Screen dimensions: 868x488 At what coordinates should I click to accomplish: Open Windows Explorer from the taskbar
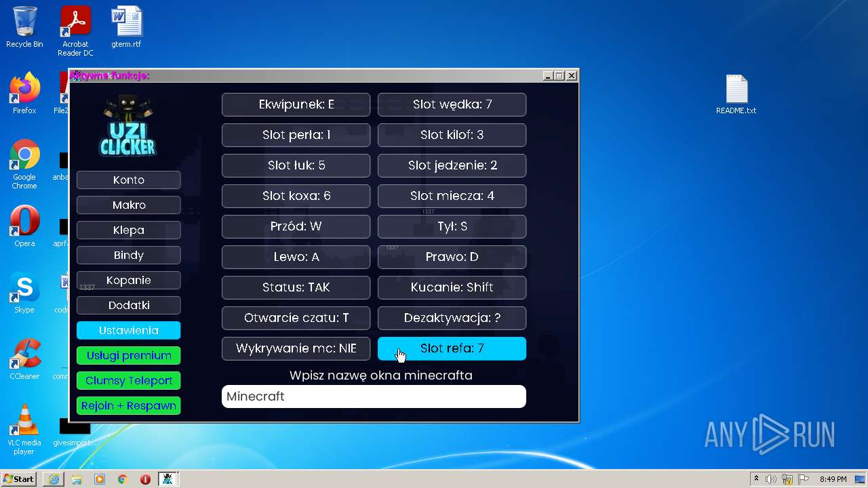point(77,479)
